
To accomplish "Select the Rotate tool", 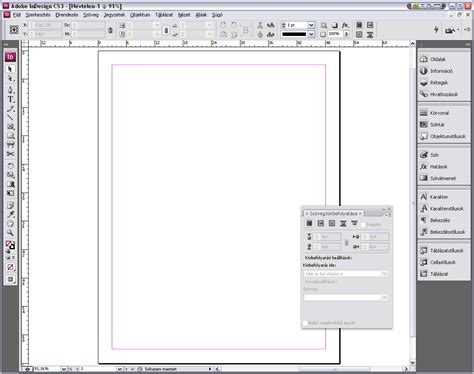I will click(x=10, y=166).
